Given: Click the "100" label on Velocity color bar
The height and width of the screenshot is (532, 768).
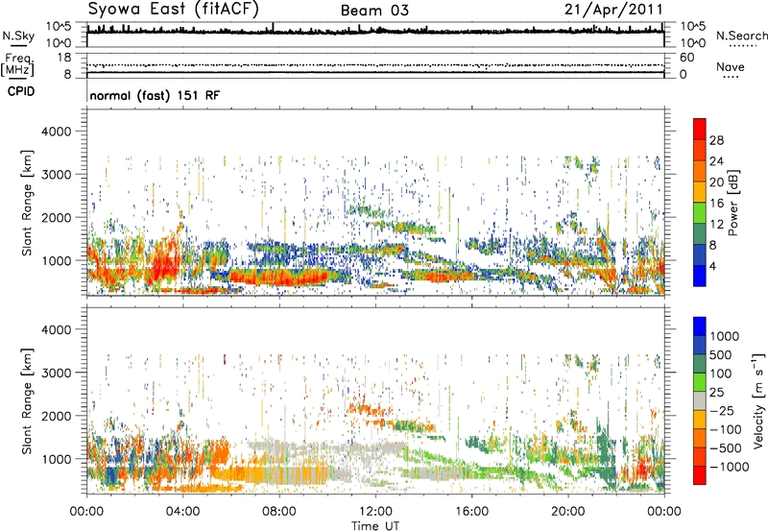Looking at the screenshot, I should (721, 374).
